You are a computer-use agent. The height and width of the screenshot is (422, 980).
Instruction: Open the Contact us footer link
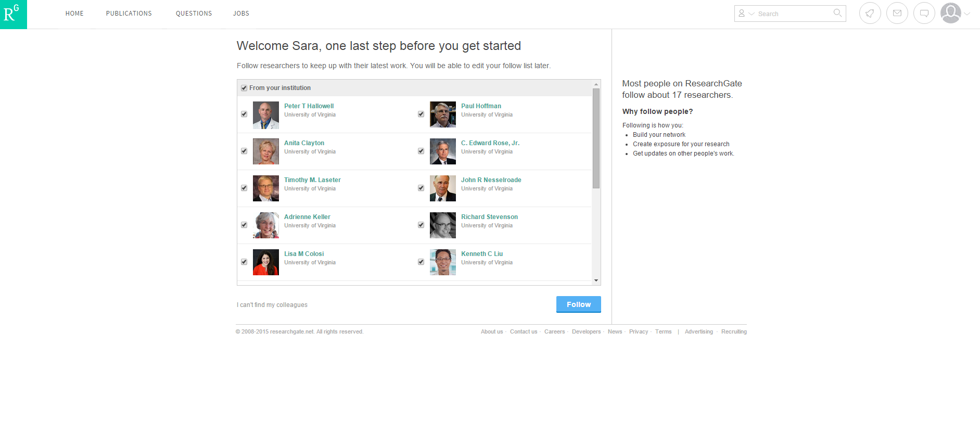(x=524, y=332)
